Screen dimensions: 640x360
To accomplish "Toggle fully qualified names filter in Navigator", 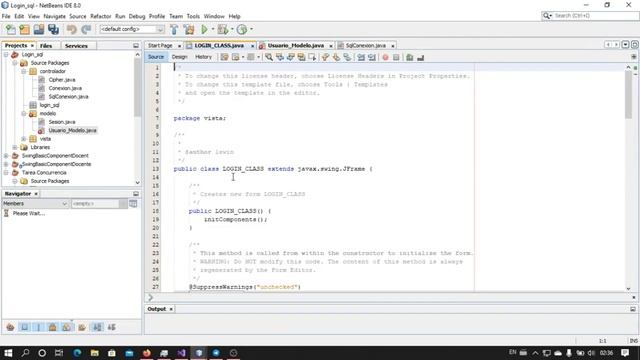I will tap(82, 327).
